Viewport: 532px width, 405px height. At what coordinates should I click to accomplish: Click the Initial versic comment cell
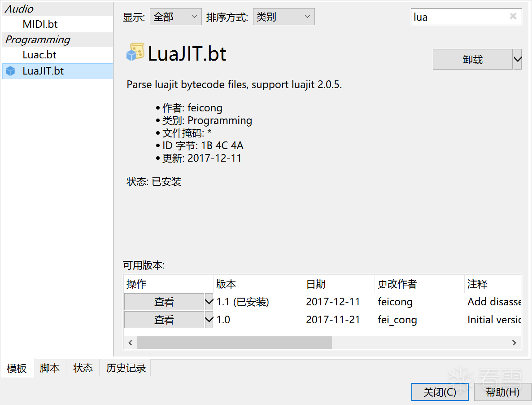pos(494,319)
